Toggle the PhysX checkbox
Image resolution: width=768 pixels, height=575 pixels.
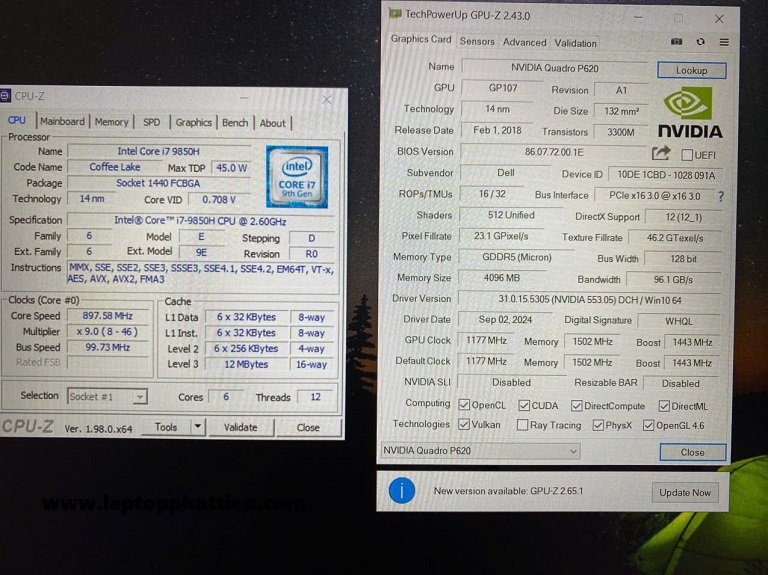tap(598, 425)
